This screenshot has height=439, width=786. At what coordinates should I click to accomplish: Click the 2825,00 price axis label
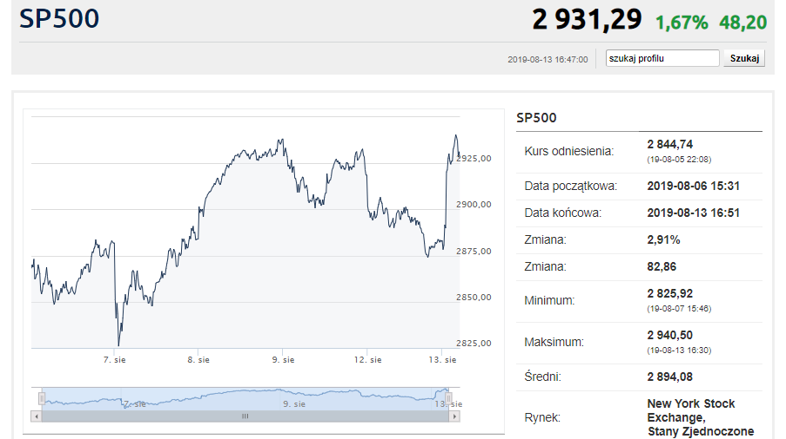474,343
